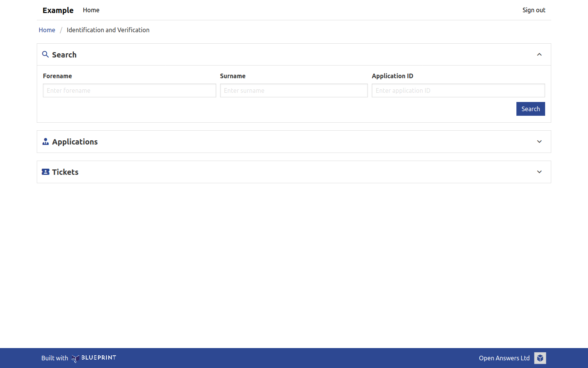This screenshot has height=368, width=588.
Task: Click Sign out in the top bar
Action: 534,10
